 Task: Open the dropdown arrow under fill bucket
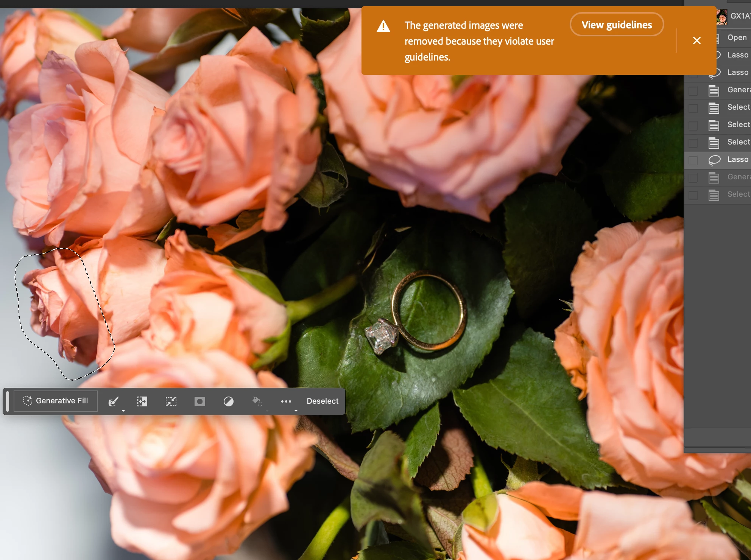point(267,411)
